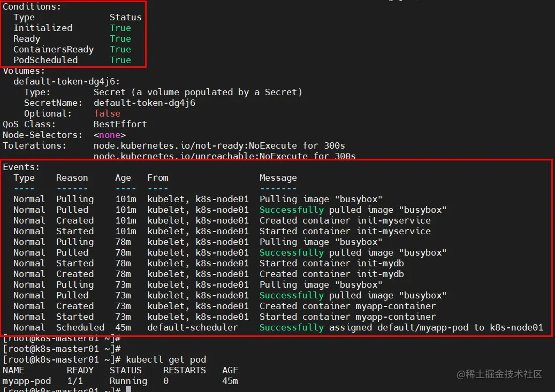The height and width of the screenshot is (392, 555).
Task: Click the 'kubectl get pod' command text
Action: (166, 360)
